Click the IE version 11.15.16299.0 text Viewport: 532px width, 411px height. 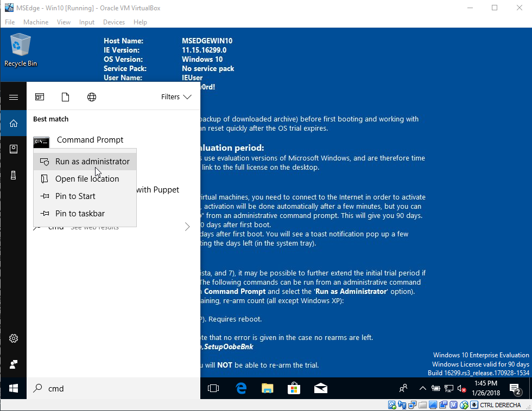click(204, 50)
